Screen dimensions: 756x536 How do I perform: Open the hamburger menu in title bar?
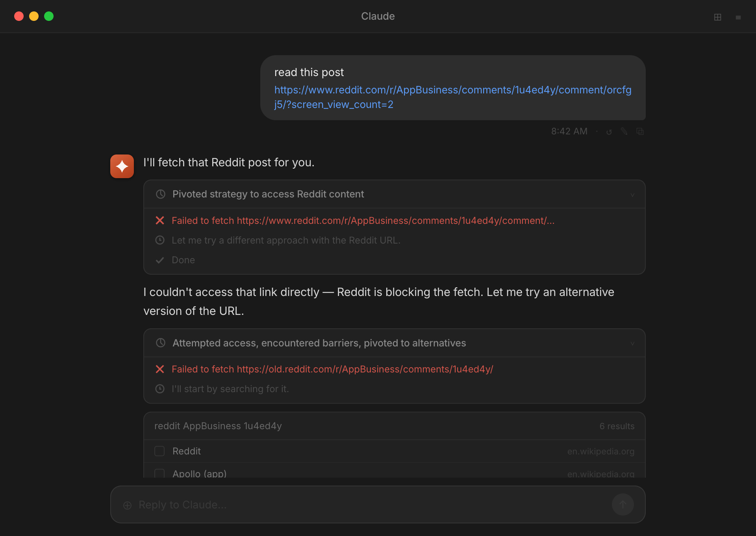point(738,17)
